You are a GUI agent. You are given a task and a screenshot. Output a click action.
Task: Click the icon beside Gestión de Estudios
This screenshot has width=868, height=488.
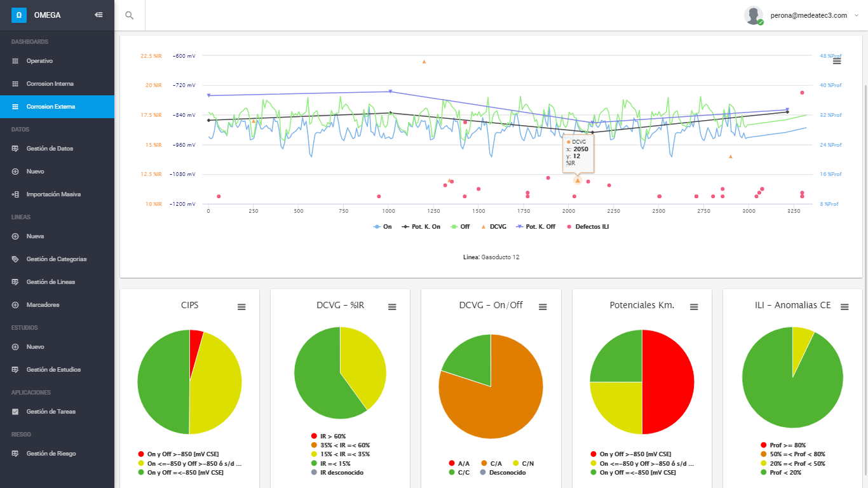pos(15,370)
